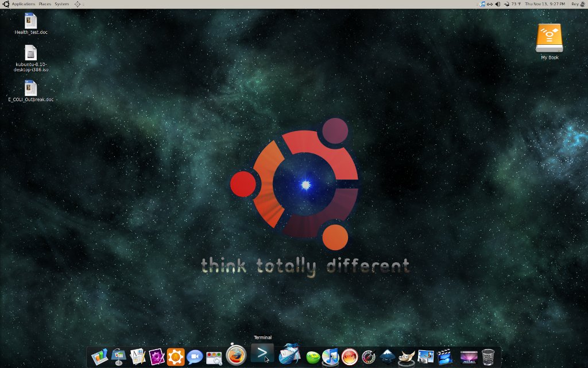Launch Firefox from the dock
The height and width of the screenshot is (368, 588).
point(236,354)
